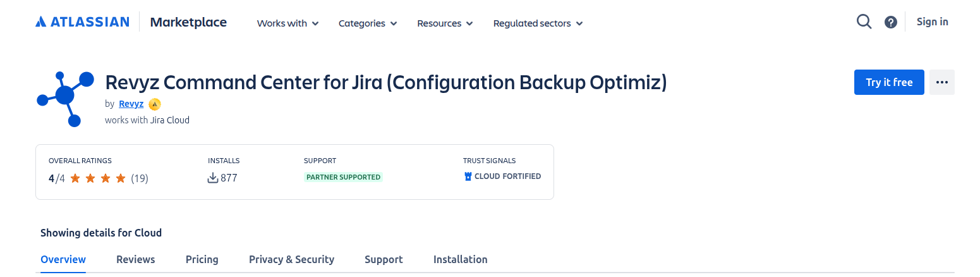Viewport: 980px width, 277px height.
Task: Click the installs download icon
Action: pos(213,178)
